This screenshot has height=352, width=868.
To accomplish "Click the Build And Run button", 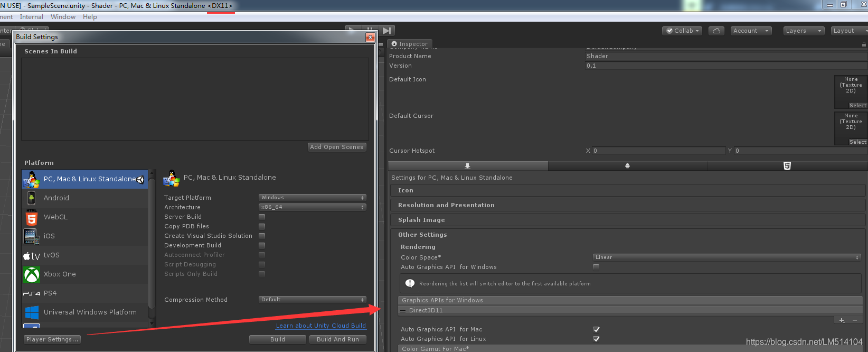I will (338, 339).
